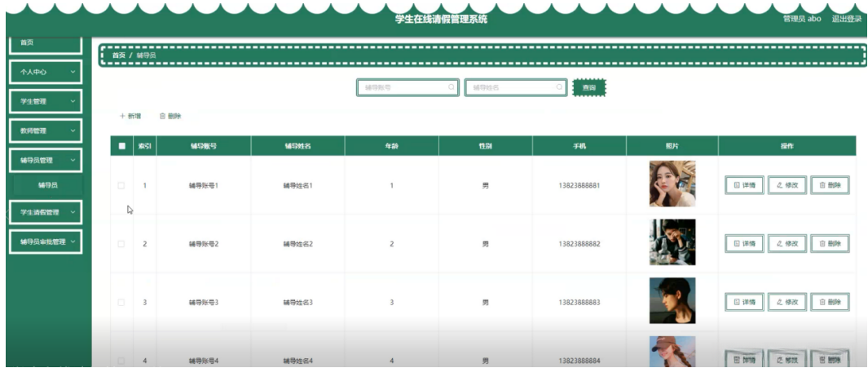Click 修改 for 辅导账号3
This screenshot has width=868, height=368.
point(787,302)
